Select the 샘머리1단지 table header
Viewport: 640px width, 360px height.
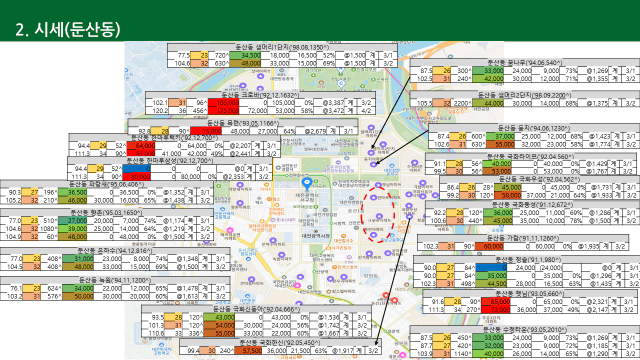(x=282, y=47)
